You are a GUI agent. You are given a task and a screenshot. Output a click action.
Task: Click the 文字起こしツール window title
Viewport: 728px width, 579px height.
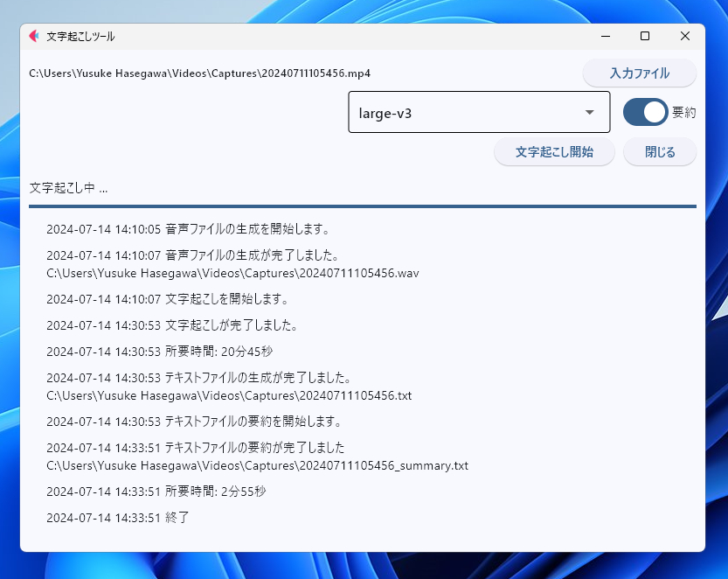tap(80, 36)
